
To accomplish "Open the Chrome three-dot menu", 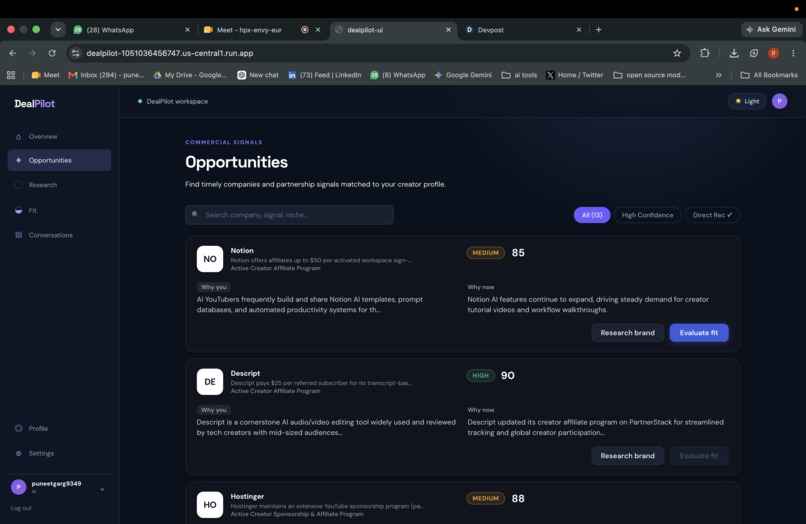I will click(x=793, y=53).
